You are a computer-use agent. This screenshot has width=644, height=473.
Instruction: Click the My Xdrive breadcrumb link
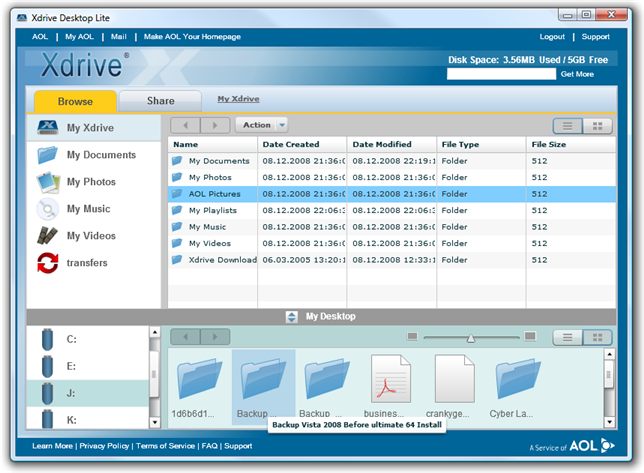[238, 99]
